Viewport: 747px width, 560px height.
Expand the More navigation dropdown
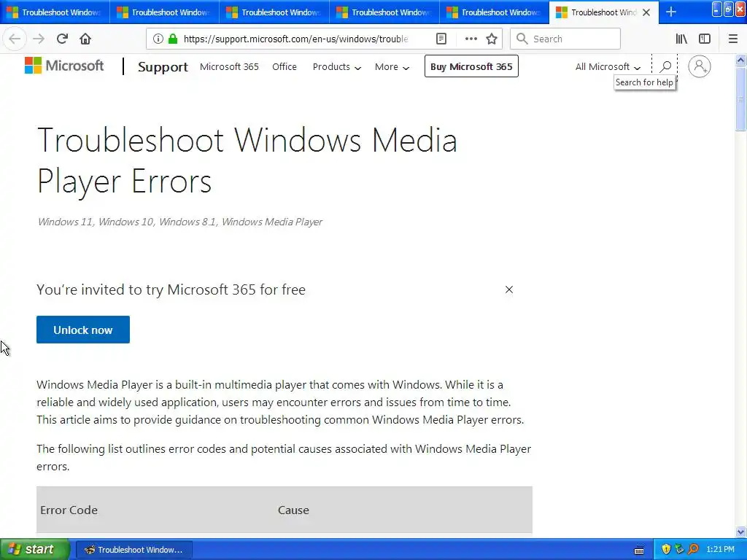(x=392, y=66)
